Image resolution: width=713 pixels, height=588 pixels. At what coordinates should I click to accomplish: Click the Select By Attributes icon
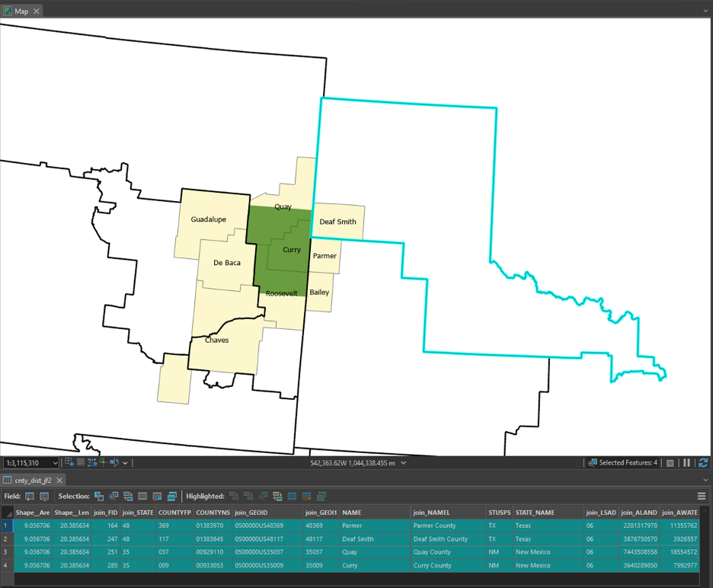coord(98,496)
